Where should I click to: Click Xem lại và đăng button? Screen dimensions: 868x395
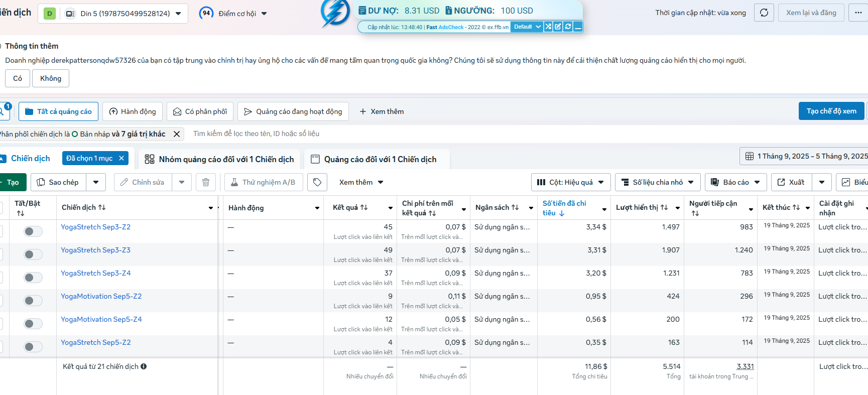click(811, 13)
